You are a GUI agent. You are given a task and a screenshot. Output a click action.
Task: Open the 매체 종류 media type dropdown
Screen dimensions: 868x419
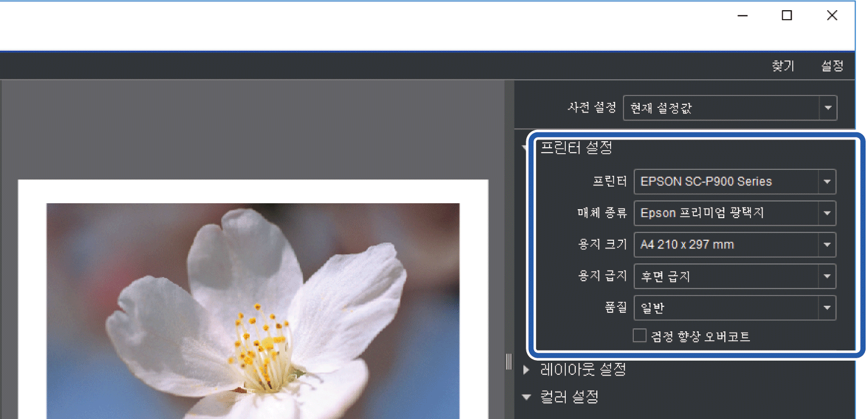click(x=734, y=213)
